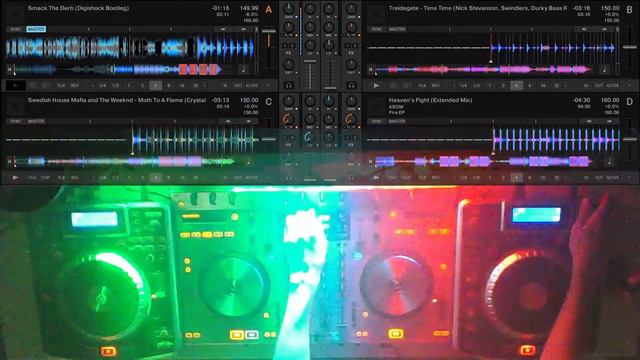Click left upper mixer channel volume fader

click(310, 61)
